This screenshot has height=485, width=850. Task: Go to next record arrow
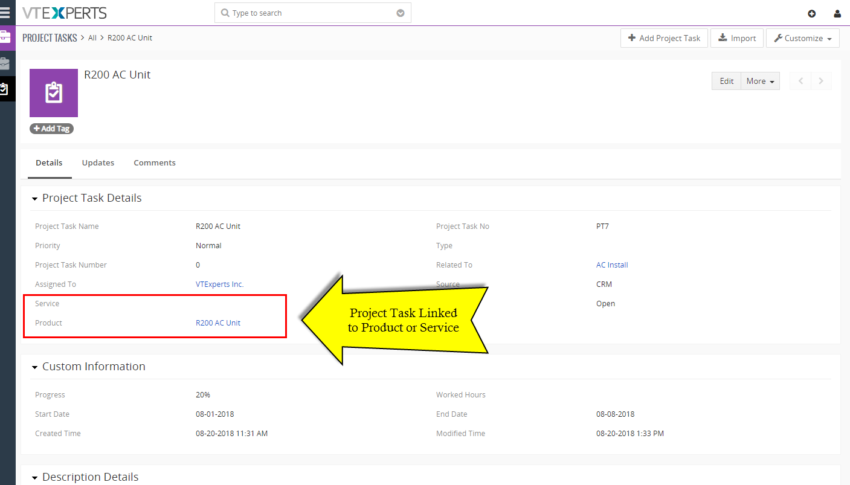821,81
